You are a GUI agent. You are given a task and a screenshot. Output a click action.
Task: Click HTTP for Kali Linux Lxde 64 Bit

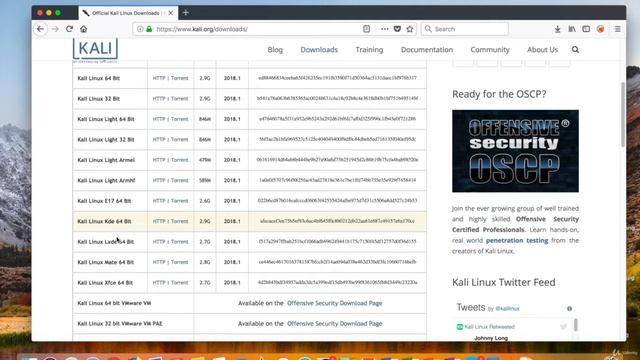click(159, 241)
